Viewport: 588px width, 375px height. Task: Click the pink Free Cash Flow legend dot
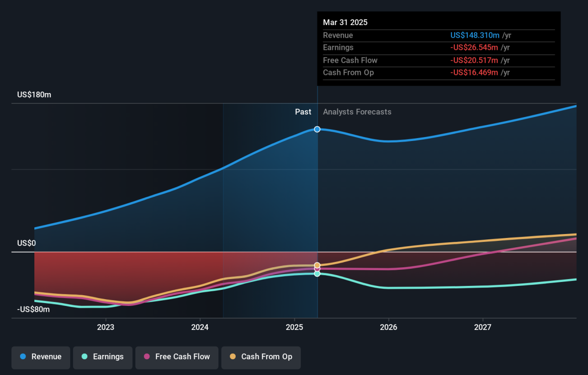click(x=147, y=357)
